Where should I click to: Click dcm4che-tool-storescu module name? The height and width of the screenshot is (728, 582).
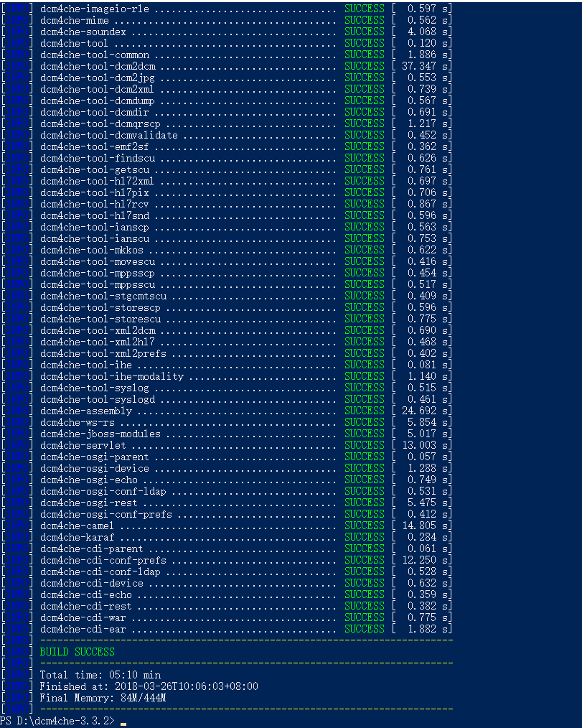pyautogui.click(x=100, y=319)
